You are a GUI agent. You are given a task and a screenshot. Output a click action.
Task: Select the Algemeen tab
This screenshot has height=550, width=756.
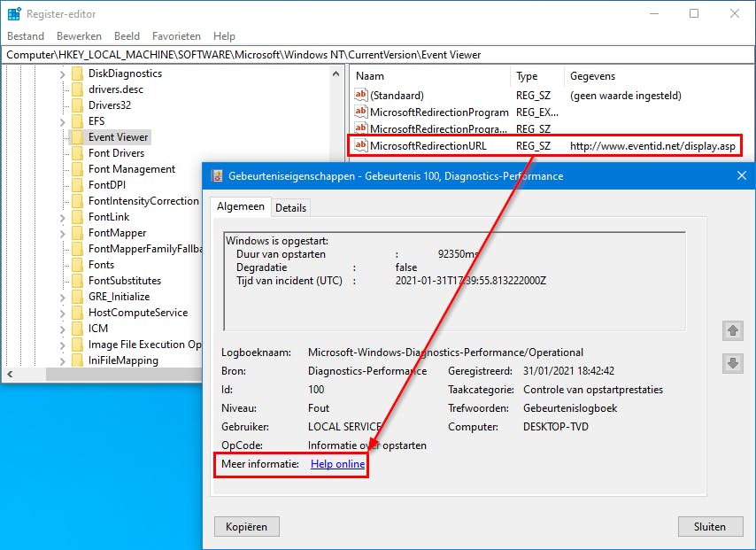(241, 206)
